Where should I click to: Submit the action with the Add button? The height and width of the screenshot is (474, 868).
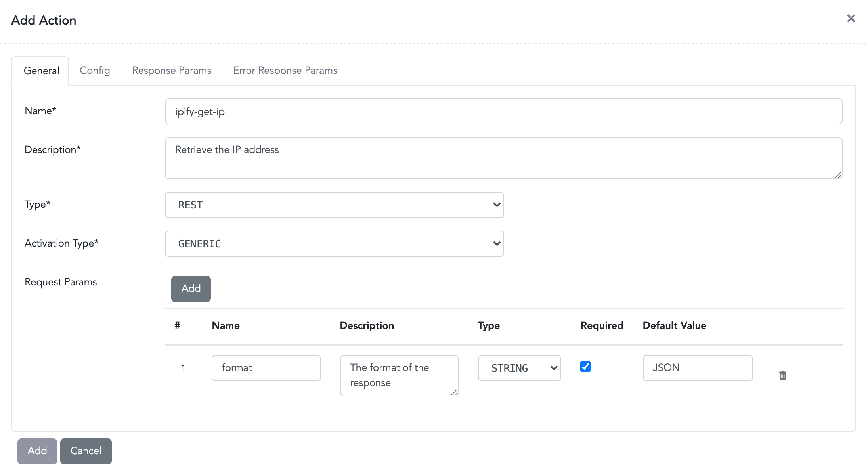[x=37, y=451]
